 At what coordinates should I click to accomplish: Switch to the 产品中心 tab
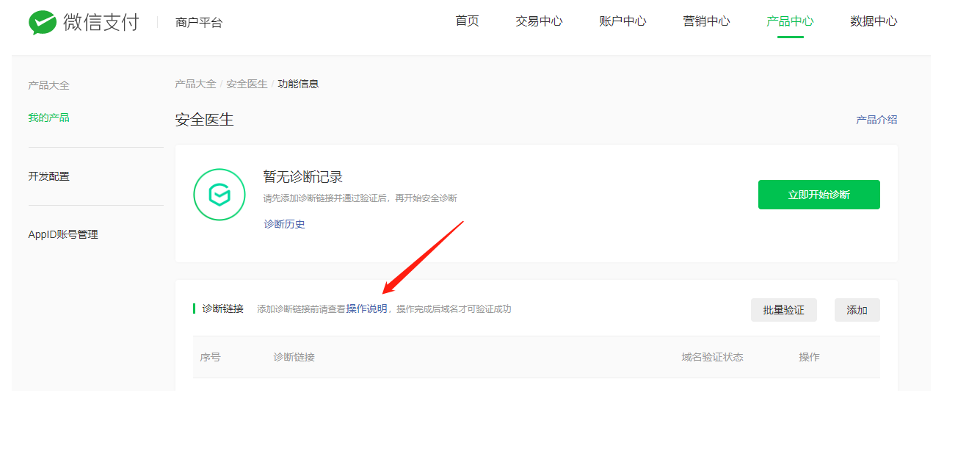click(790, 21)
